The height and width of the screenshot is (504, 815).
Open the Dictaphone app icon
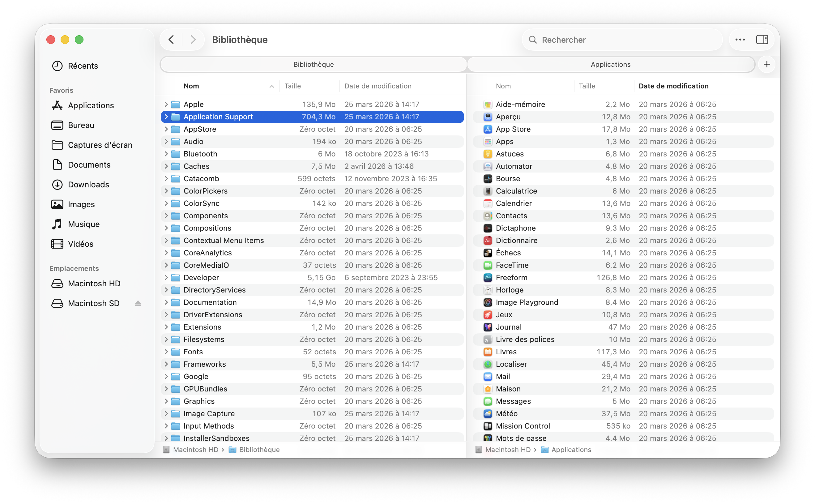488,228
